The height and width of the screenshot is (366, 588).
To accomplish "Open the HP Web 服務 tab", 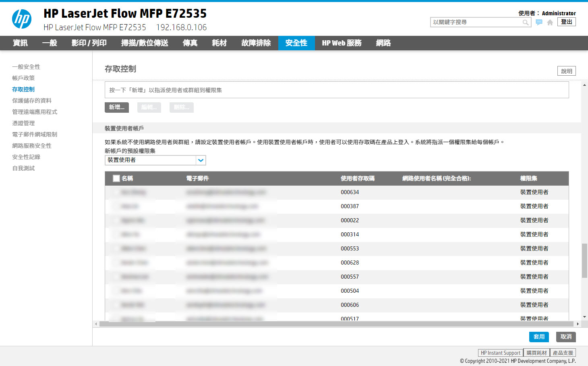I will click(342, 43).
